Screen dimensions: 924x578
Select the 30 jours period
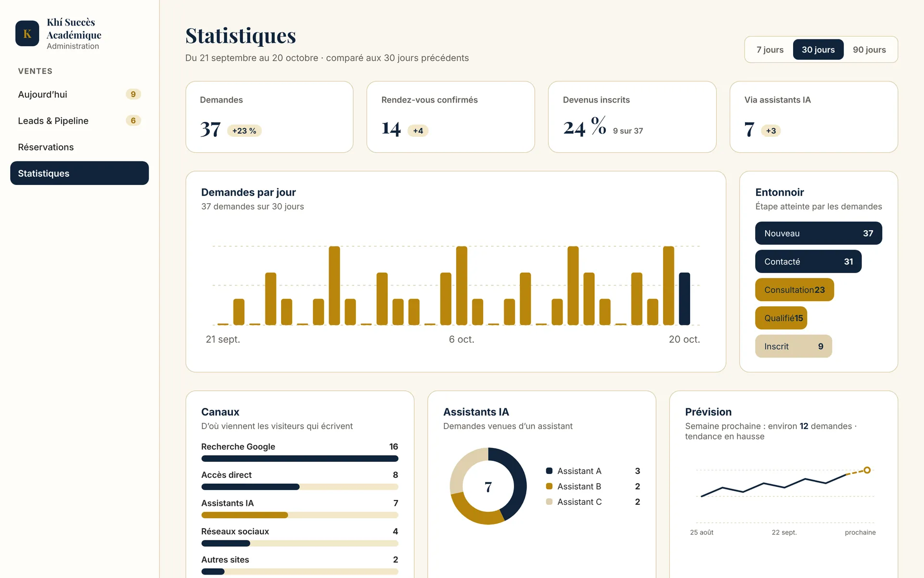[818, 50]
